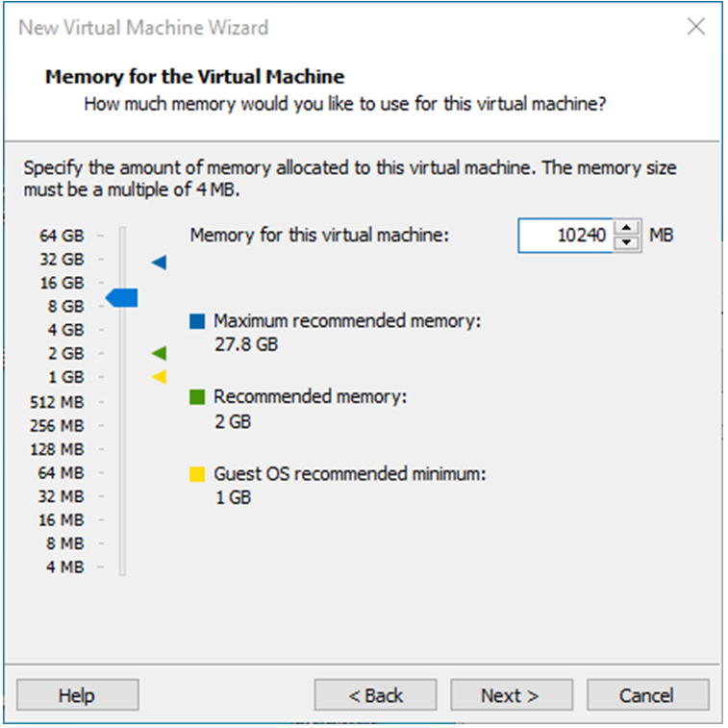The width and height of the screenshot is (728, 728).
Task: Decrease memory with the spinner down arrow
Action: (x=627, y=242)
